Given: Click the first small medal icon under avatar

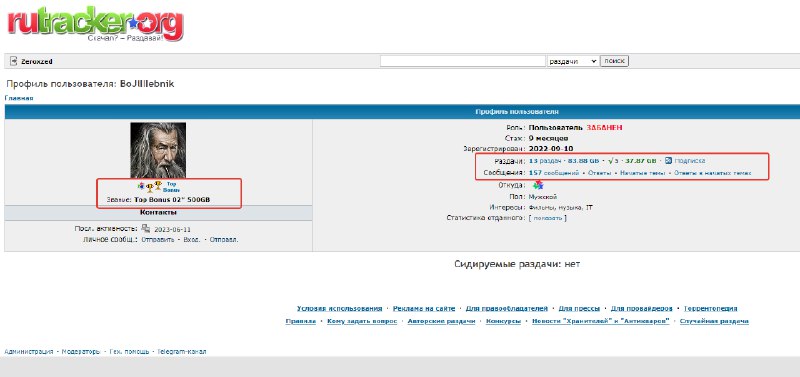Looking at the screenshot, I should coord(142,187).
